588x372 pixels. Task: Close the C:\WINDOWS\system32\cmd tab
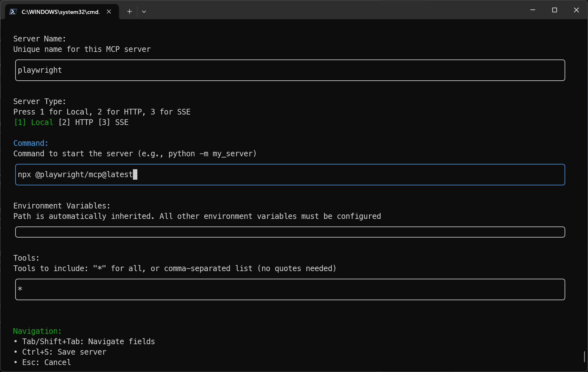(x=109, y=12)
